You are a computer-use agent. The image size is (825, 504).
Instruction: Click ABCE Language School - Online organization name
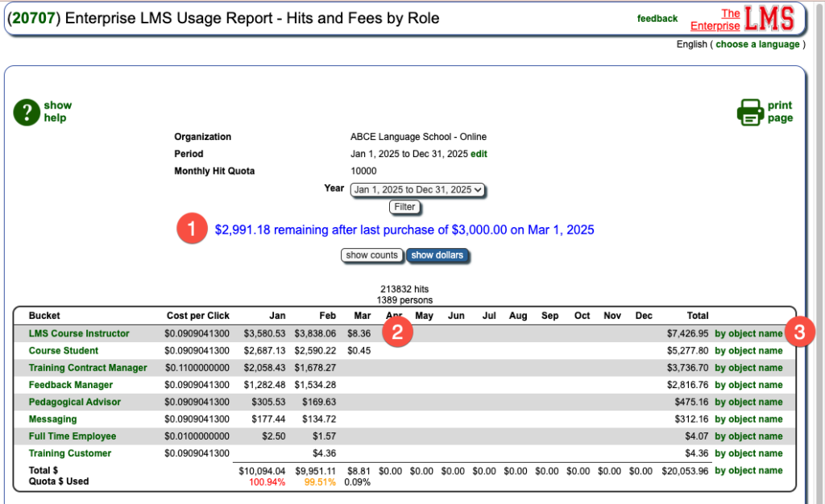418,137
